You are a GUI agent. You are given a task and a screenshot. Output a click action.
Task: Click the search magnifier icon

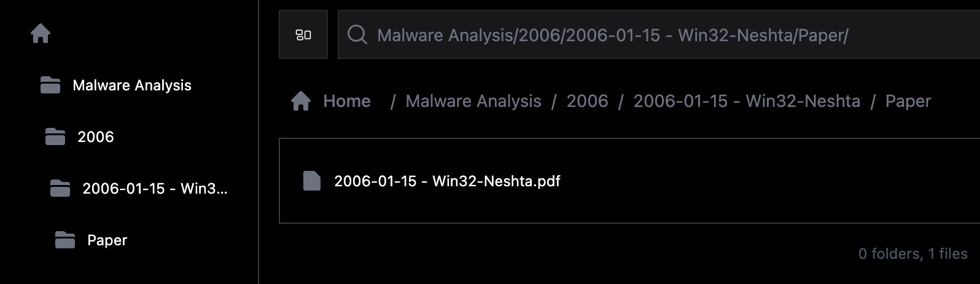357,34
